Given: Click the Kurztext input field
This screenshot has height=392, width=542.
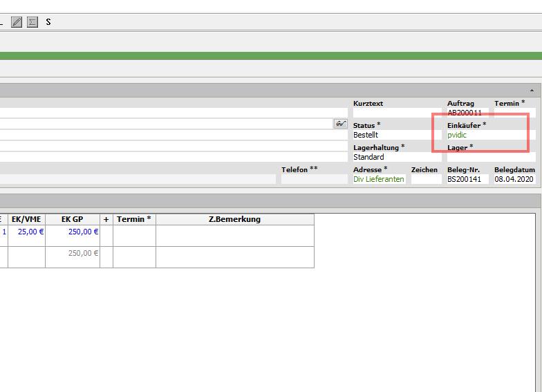Looking at the screenshot, I should click(396, 113).
